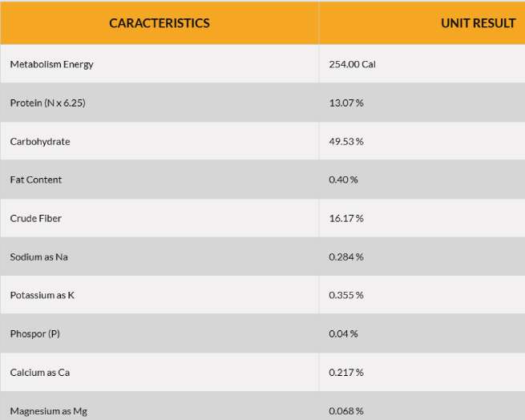The width and height of the screenshot is (525, 420).
Task: Click the 13.07 % protein value
Action: 346,103
